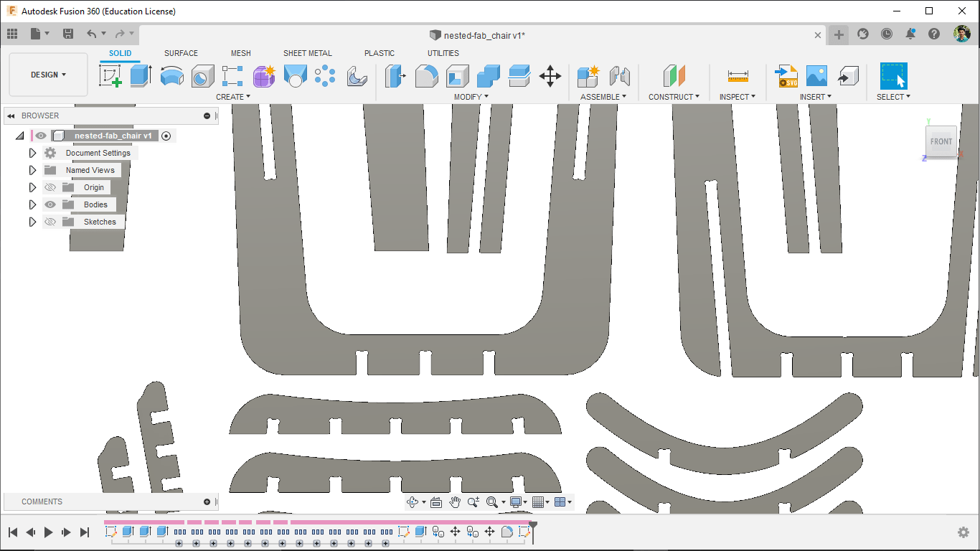The image size is (980, 551).
Task: Open the Data Panel grid icon
Action: tap(12, 34)
